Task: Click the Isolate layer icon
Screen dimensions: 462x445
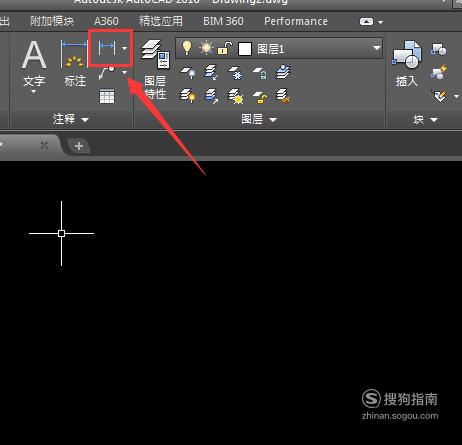Action: tap(211, 72)
